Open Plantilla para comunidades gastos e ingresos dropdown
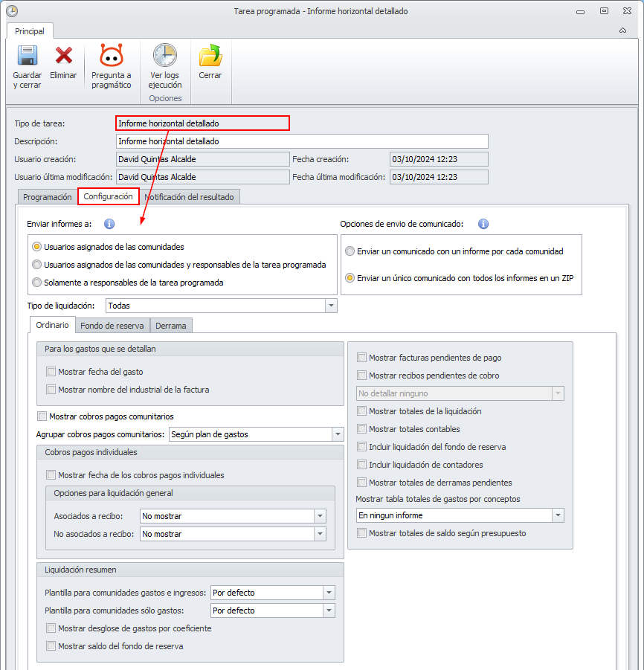Viewport: 644px width, 670px height. 329,593
